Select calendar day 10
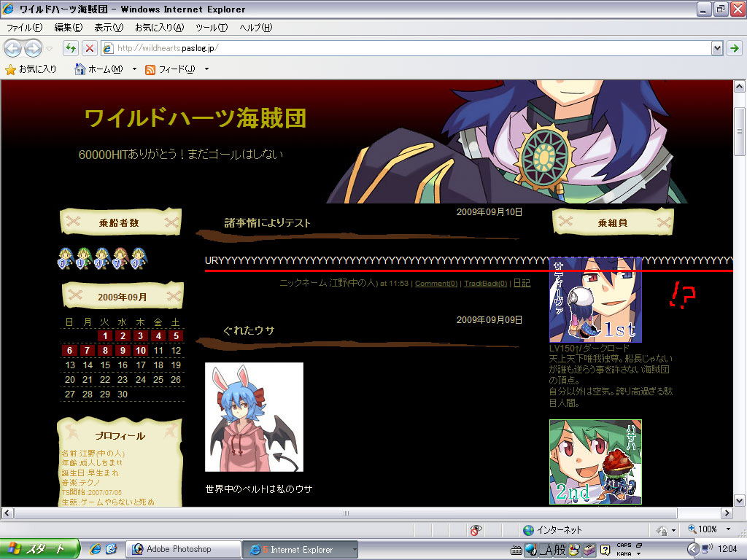 (141, 351)
